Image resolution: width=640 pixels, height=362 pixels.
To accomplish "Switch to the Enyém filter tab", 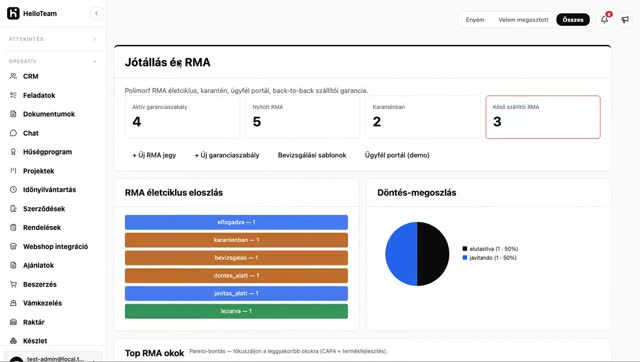I will [x=475, y=20].
